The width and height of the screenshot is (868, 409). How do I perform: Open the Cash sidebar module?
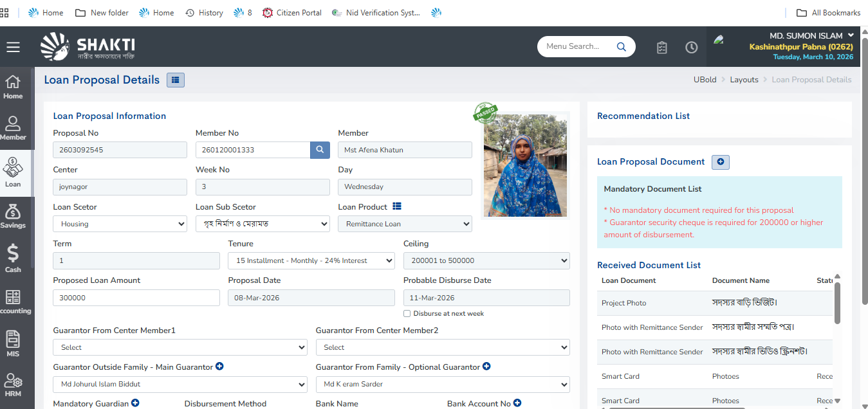(13, 259)
